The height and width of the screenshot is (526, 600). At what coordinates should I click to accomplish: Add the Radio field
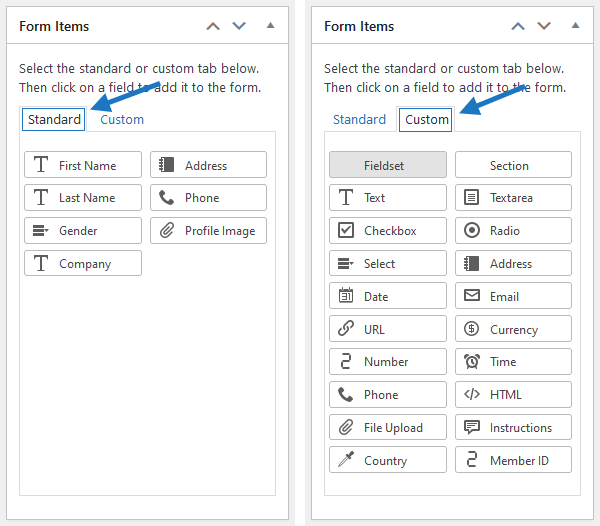pyautogui.click(x=513, y=231)
